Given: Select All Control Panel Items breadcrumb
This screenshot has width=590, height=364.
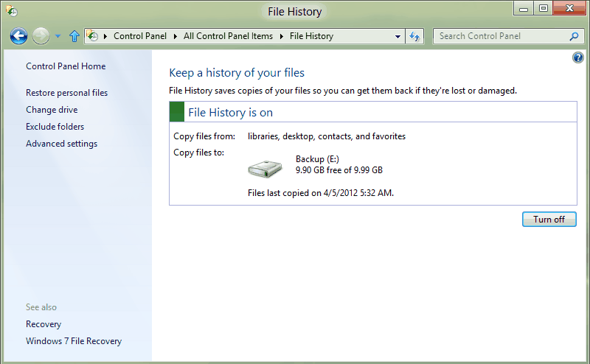Looking at the screenshot, I should (x=228, y=36).
